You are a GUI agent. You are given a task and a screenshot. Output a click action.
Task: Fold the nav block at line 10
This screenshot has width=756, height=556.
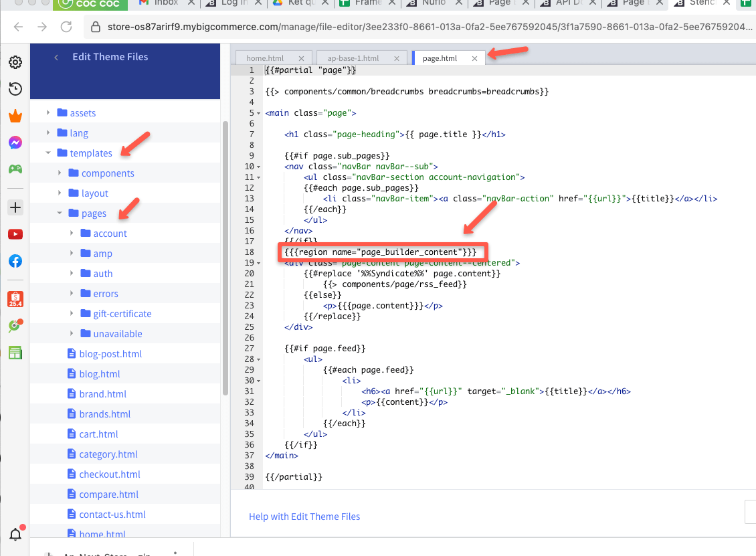tap(259, 167)
